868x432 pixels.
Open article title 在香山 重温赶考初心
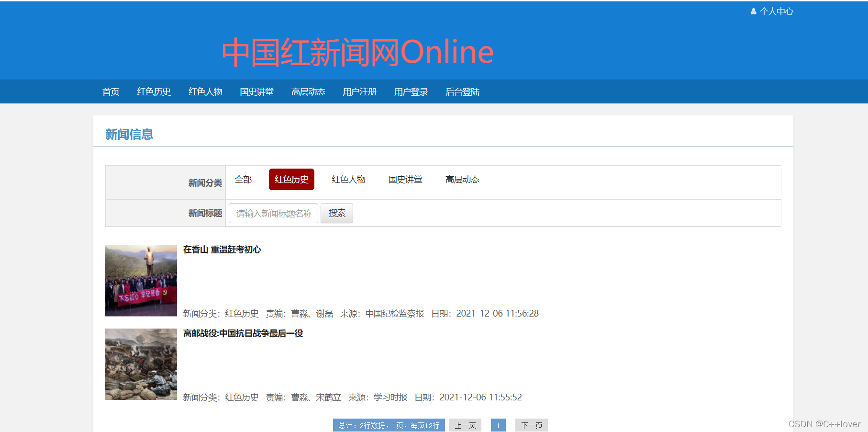coord(222,250)
